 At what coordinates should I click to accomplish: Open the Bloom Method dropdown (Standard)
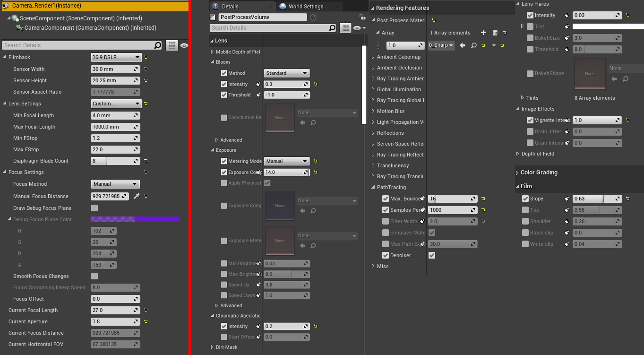click(287, 73)
